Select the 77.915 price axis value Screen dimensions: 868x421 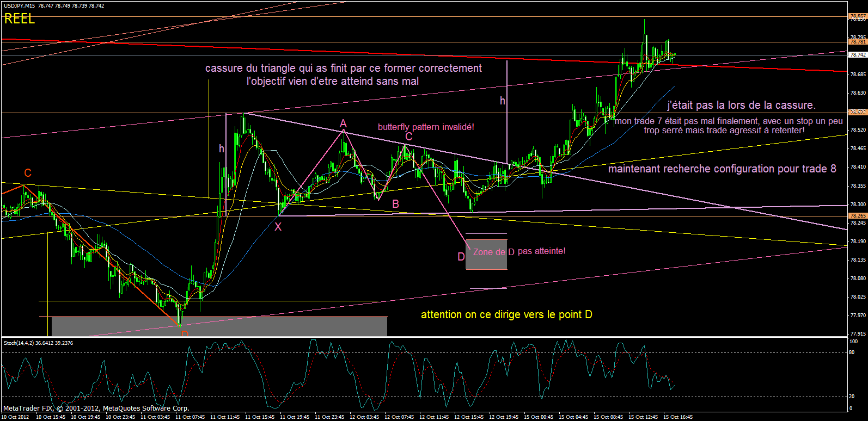click(x=858, y=333)
